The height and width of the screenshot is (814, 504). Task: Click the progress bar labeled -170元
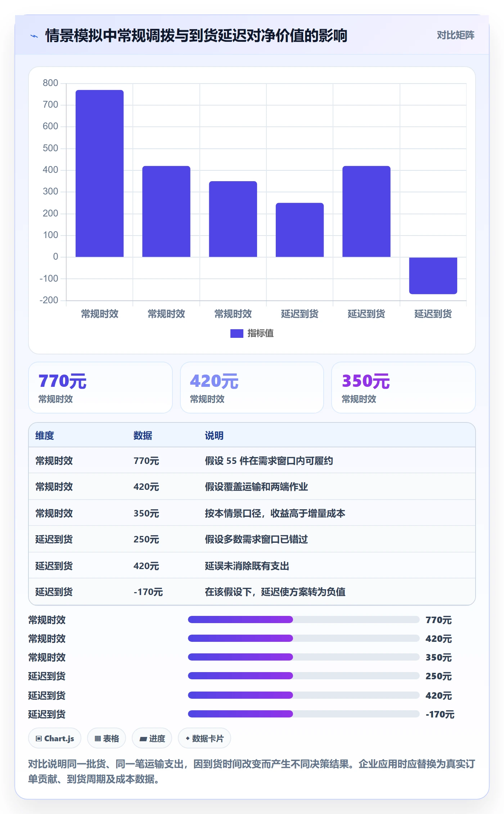pos(303,714)
